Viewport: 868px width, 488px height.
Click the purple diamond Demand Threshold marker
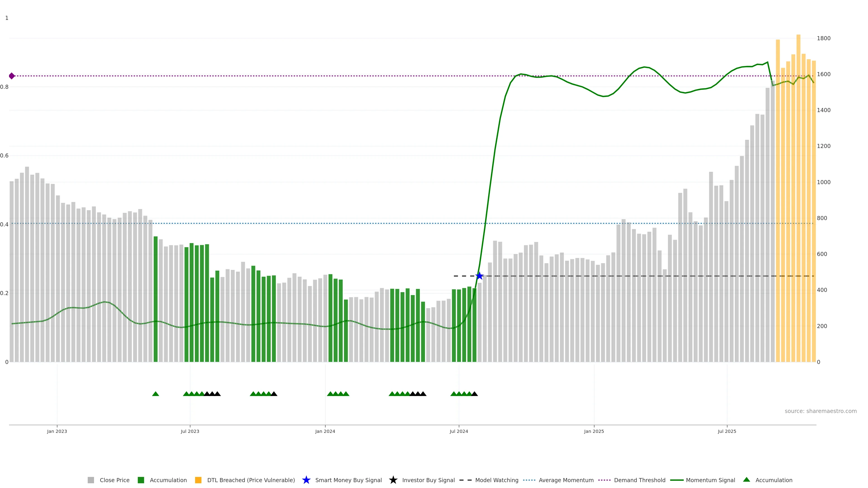[x=12, y=76]
